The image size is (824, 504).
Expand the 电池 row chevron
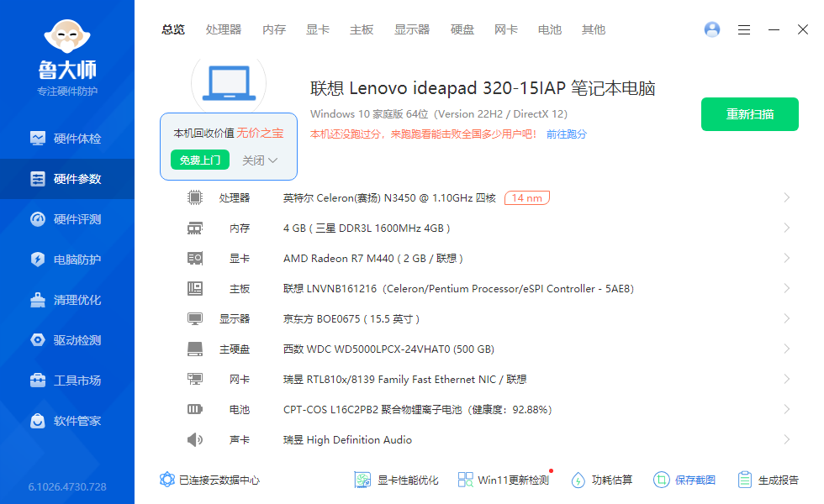(x=787, y=410)
